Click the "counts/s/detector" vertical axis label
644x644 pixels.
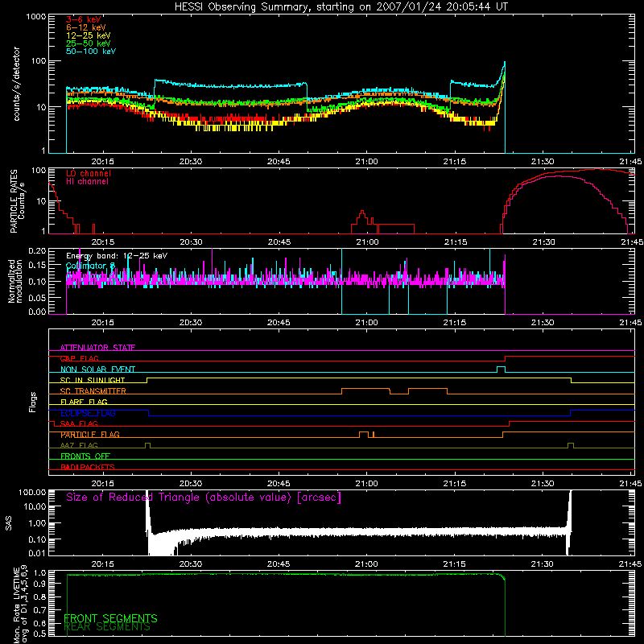point(16,84)
